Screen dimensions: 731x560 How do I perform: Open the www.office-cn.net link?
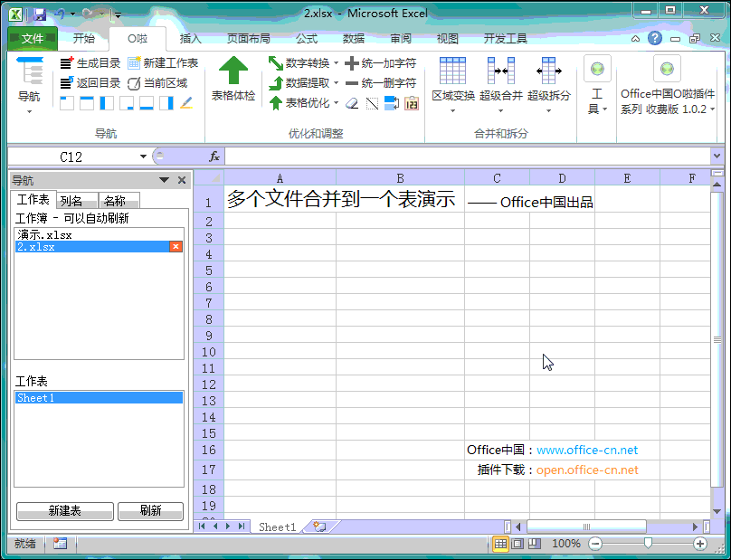(x=587, y=450)
